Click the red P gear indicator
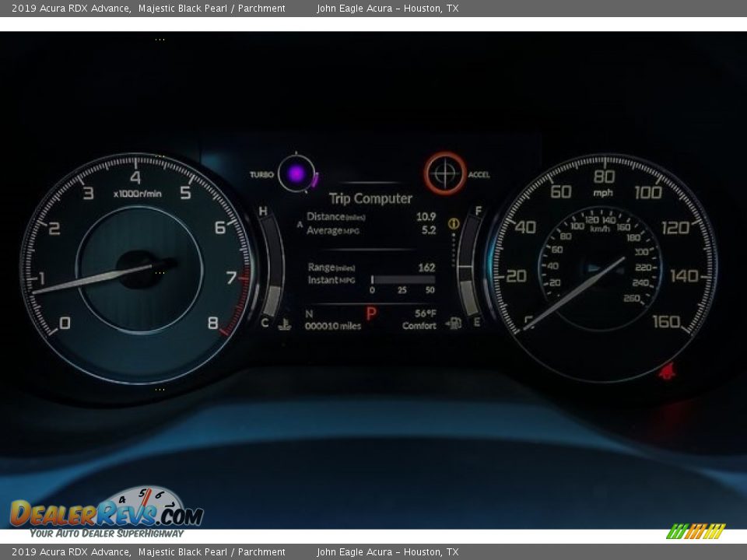Viewport: 747px width, 560px height. coord(371,313)
